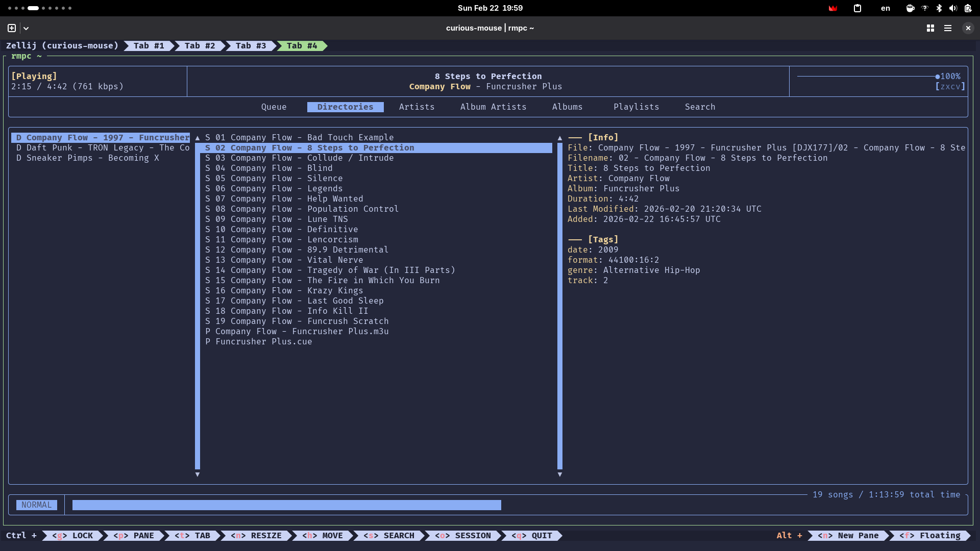Click the scroll down arrow of song list
Image resolution: width=980 pixels, height=551 pixels.
pyautogui.click(x=559, y=474)
